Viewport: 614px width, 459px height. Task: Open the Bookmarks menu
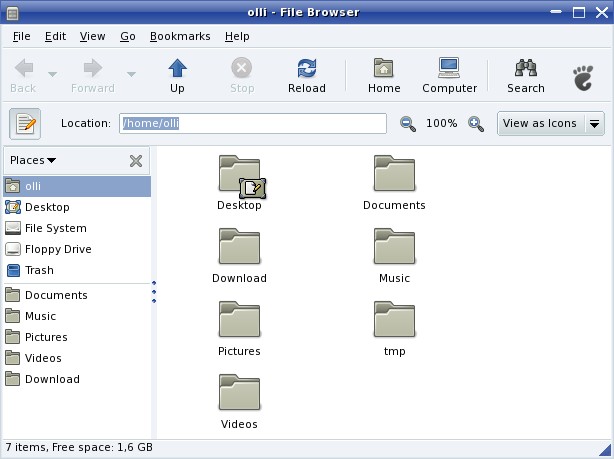[x=180, y=36]
